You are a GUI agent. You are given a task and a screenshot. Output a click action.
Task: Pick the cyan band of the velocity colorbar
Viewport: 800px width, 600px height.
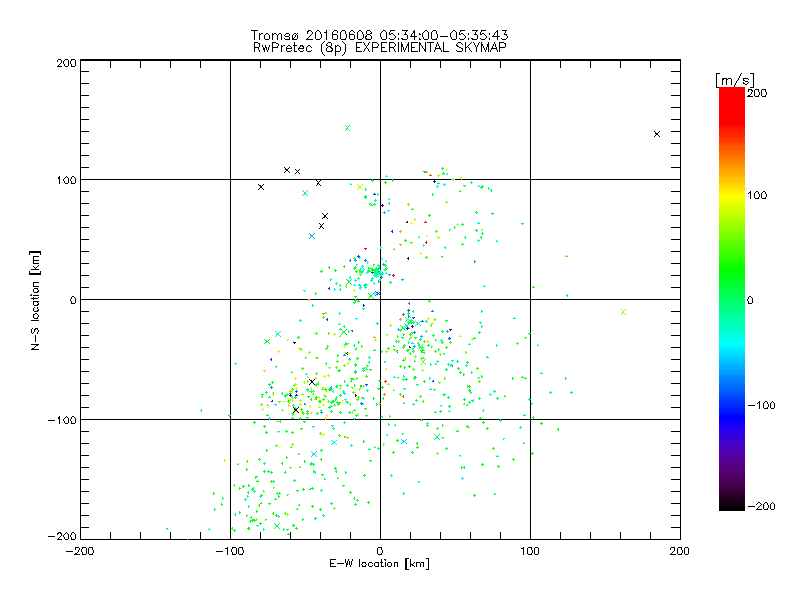click(732, 344)
